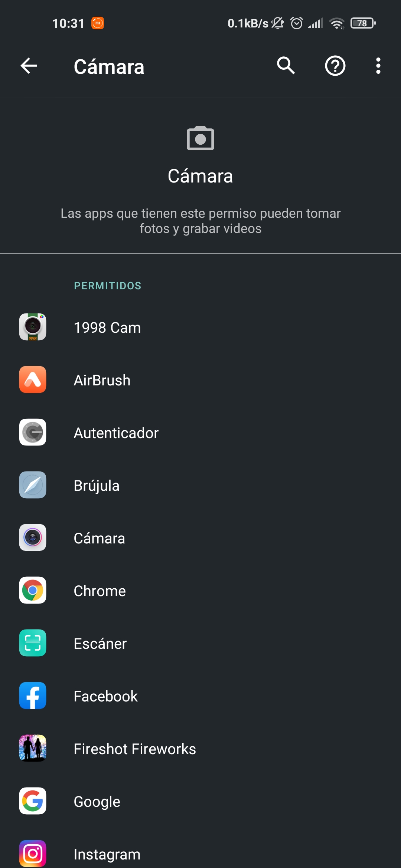This screenshot has width=401, height=868.
Task: Open search with the magnifier icon
Action: pyautogui.click(x=286, y=66)
